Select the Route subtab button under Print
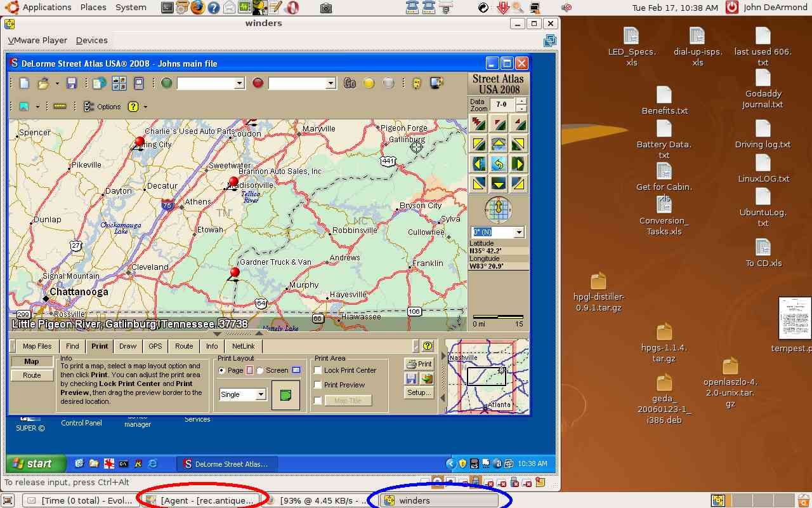The image size is (812, 508). pyautogui.click(x=32, y=375)
